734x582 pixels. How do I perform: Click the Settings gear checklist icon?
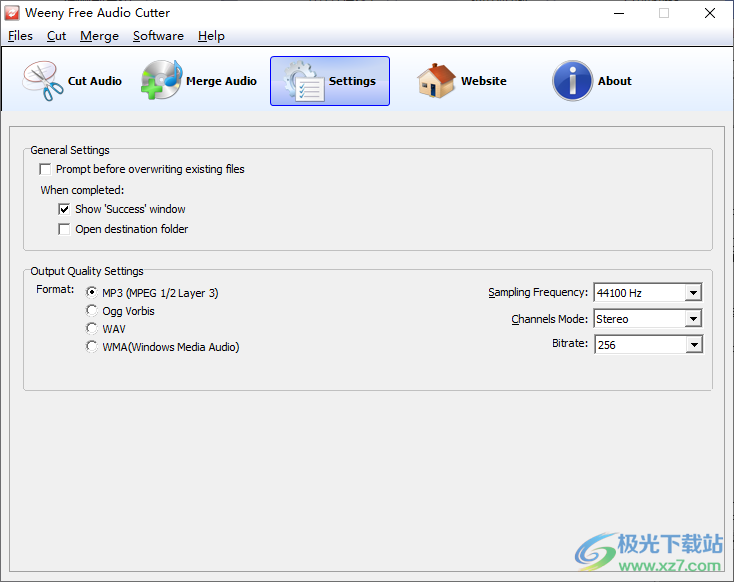click(303, 81)
